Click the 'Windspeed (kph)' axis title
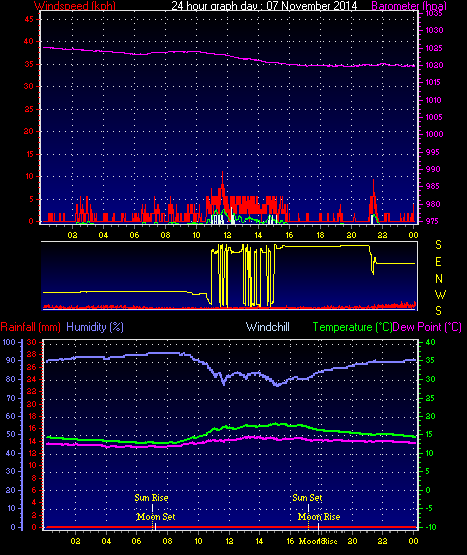 point(75,6)
